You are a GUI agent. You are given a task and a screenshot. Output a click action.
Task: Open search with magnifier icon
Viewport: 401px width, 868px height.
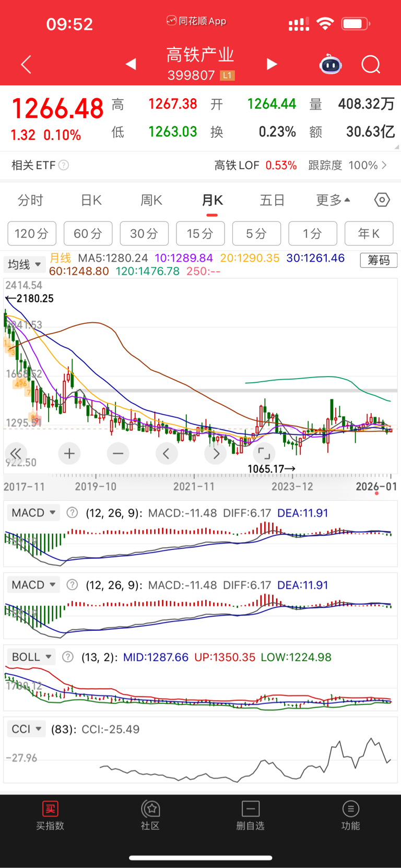tap(371, 65)
